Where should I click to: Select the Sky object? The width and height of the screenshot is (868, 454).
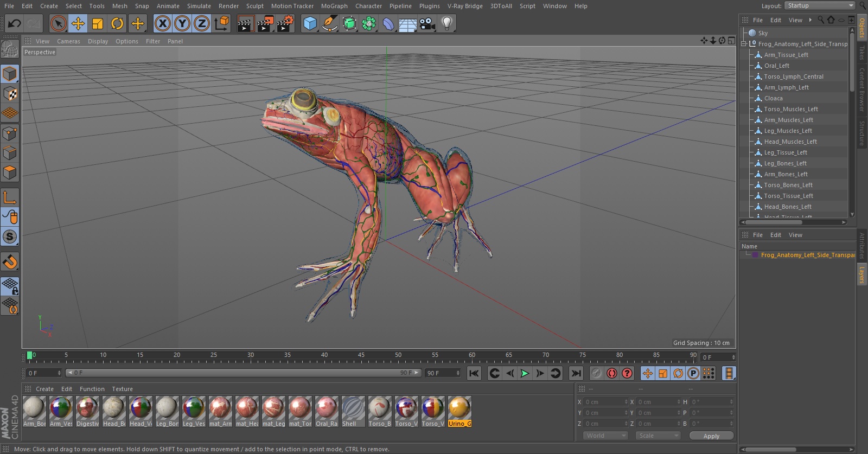pyautogui.click(x=763, y=33)
